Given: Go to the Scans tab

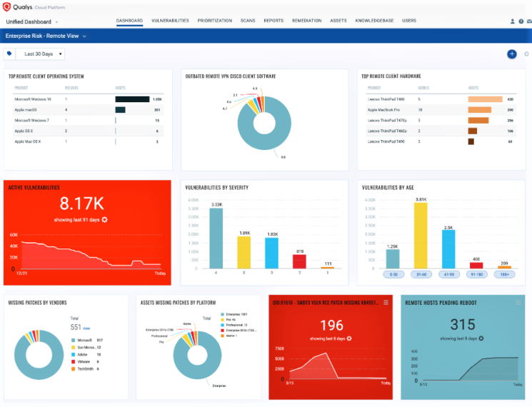Looking at the screenshot, I should point(248,21).
